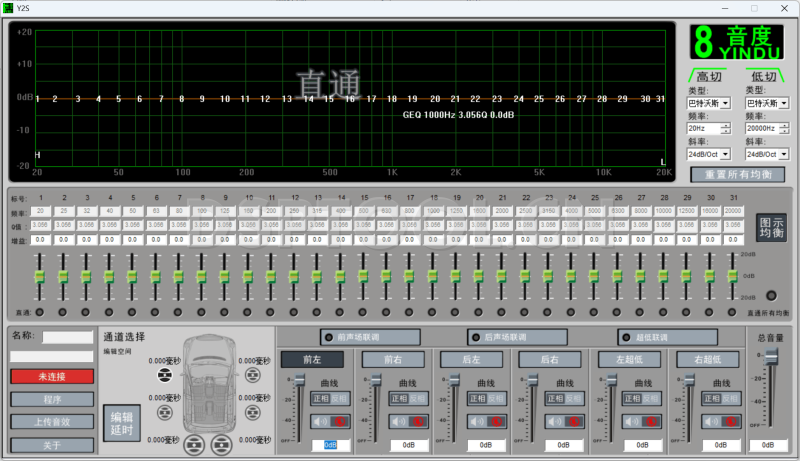The height and width of the screenshot is (461, 800).
Task: Toggle the 直通所有均衡 bypass all EQ button
Action: (x=770, y=295)
